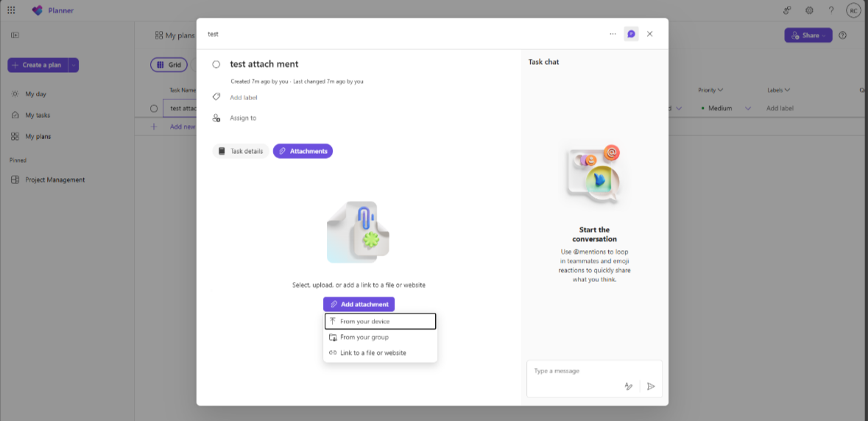
Task: Open the RC account avatar
Action: click(853, 10)
